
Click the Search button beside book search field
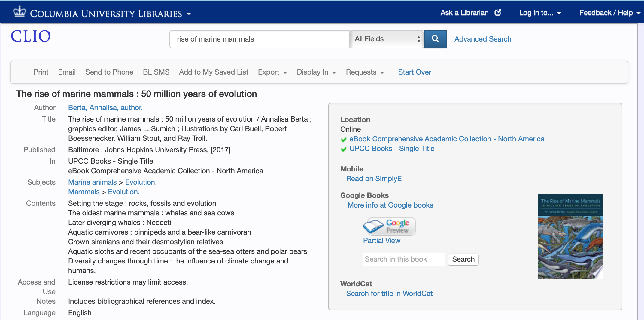pos(463,259)
